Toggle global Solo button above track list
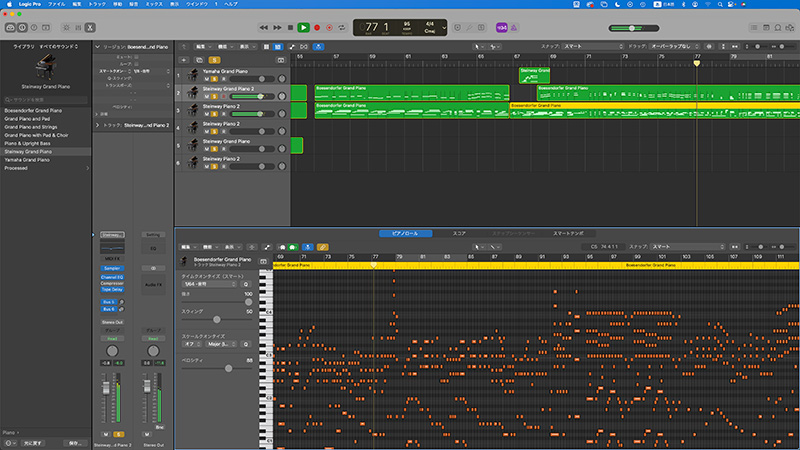Screen dimensions: 800x450 (x=214, y=60)
